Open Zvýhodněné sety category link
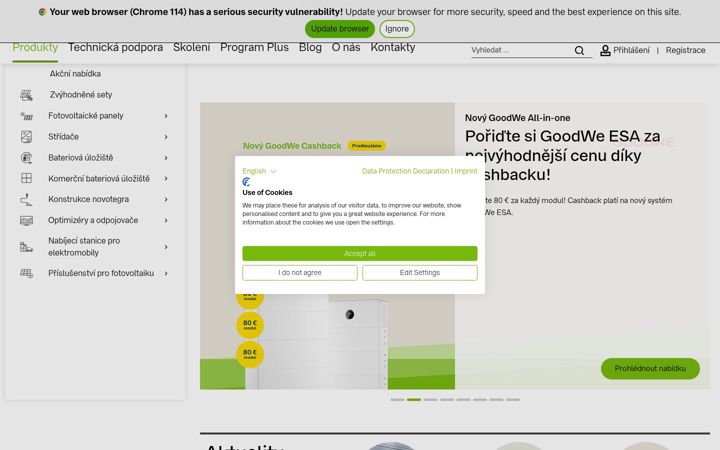The height and width of the screenshot is (450, 720). pyautogui.click(x=81, y=95)
